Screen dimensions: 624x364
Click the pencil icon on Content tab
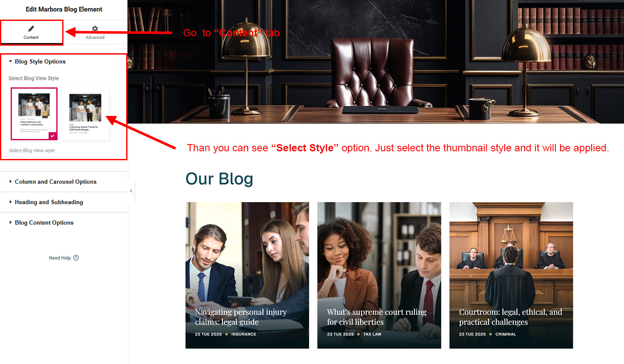pos(31,29)
